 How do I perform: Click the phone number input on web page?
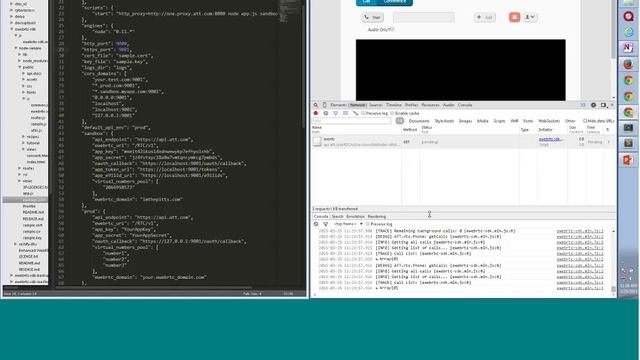click(x=424, y=17)
